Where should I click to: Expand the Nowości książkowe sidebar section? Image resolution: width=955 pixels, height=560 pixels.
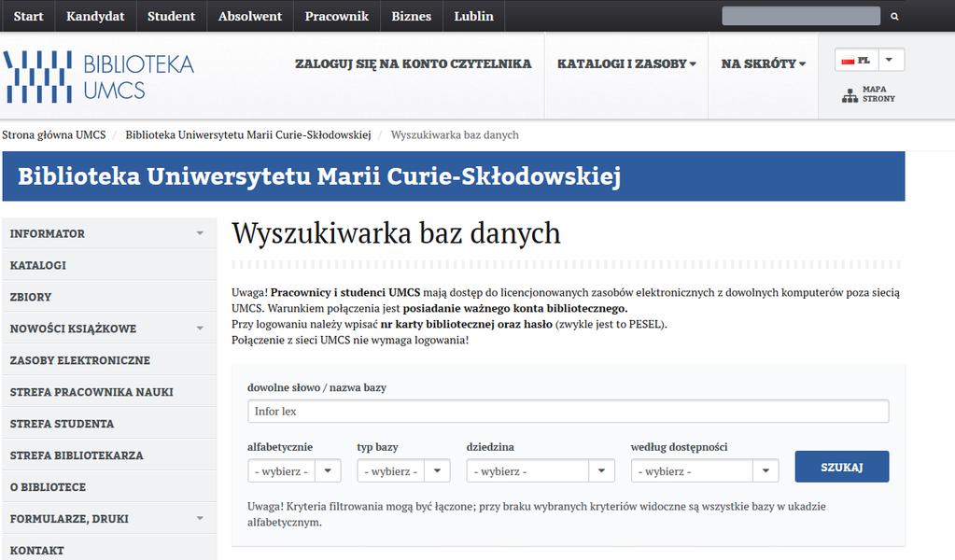pos(200,329)
